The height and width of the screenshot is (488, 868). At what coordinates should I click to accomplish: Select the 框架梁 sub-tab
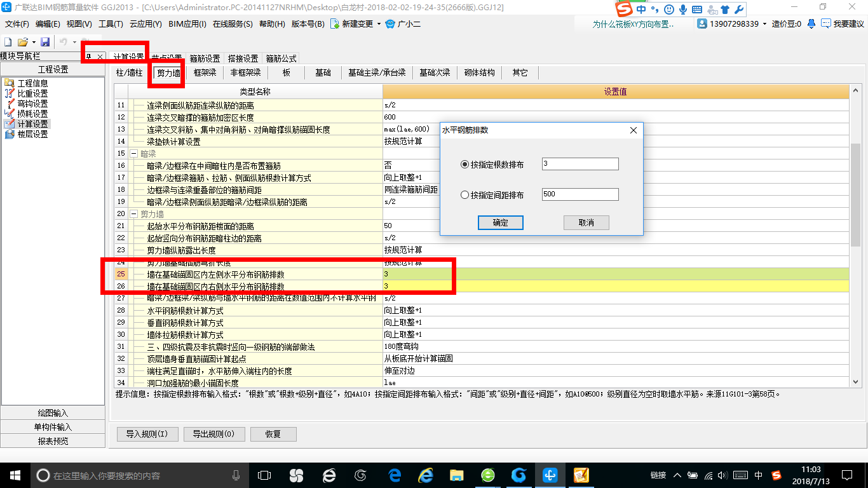click(205, 73)
